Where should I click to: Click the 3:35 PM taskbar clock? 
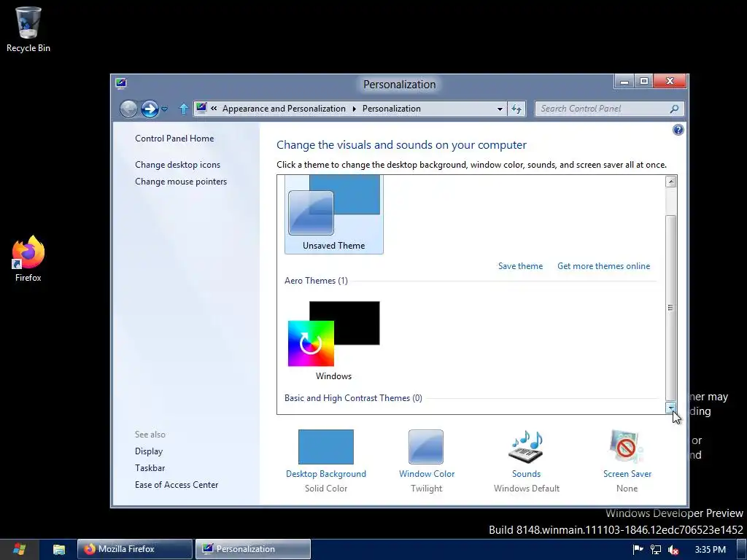pyautogui.click(x=711, y=550)
